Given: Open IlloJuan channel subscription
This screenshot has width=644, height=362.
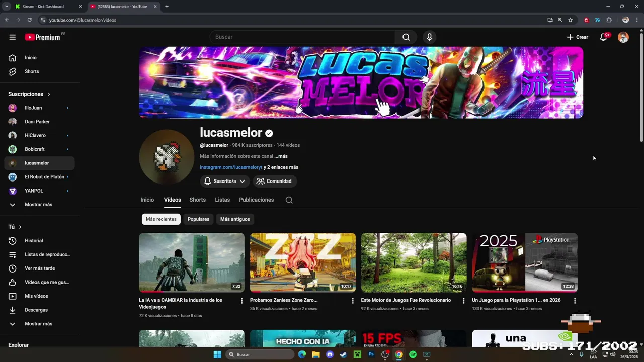Looking at the screenshot, I should [39, 108].
